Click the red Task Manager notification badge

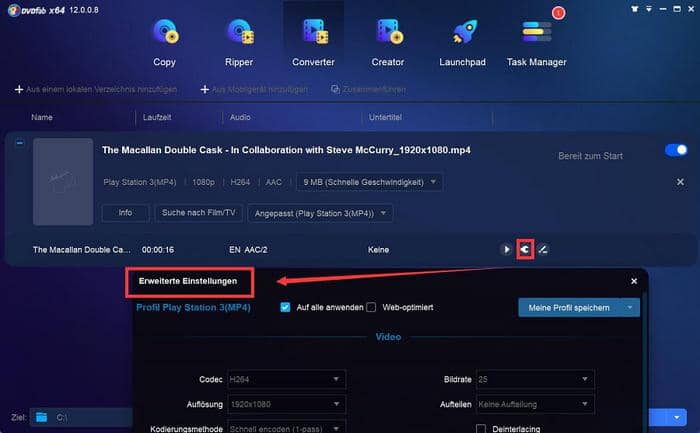[x=558, y=13]
